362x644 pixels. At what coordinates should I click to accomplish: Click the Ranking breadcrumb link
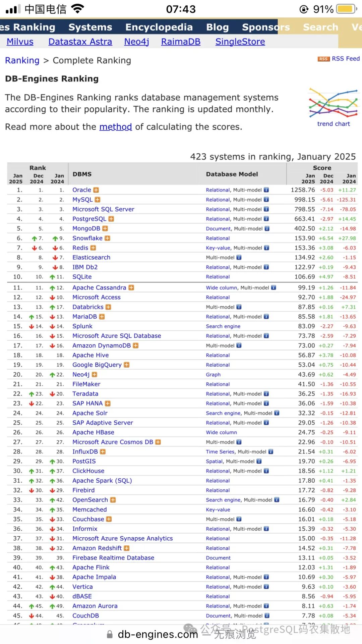click(22, 60)
